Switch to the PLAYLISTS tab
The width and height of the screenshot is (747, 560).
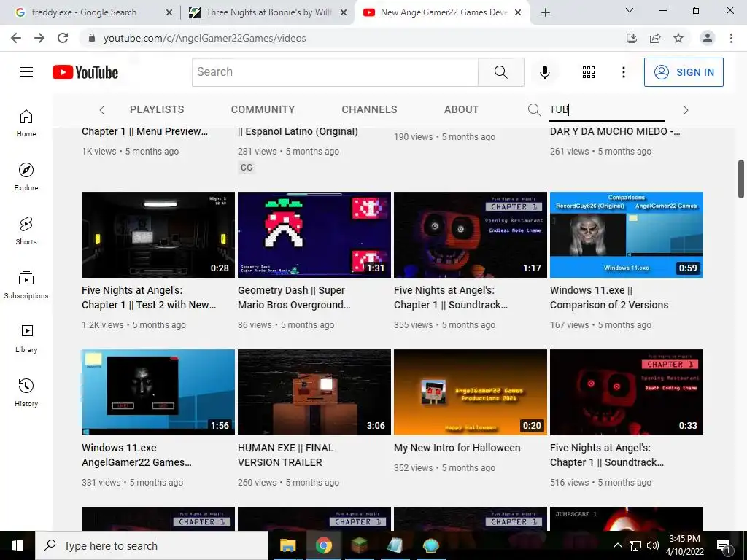coord(157,109)
